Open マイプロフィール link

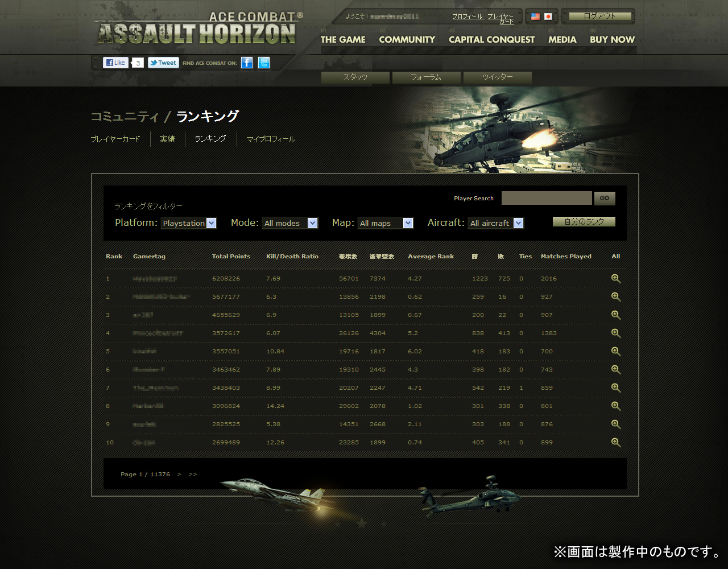click(271, 139)
